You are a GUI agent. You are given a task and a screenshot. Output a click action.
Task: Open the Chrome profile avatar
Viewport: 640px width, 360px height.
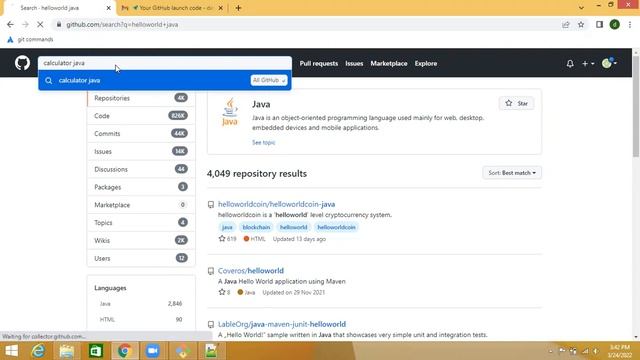615,24
